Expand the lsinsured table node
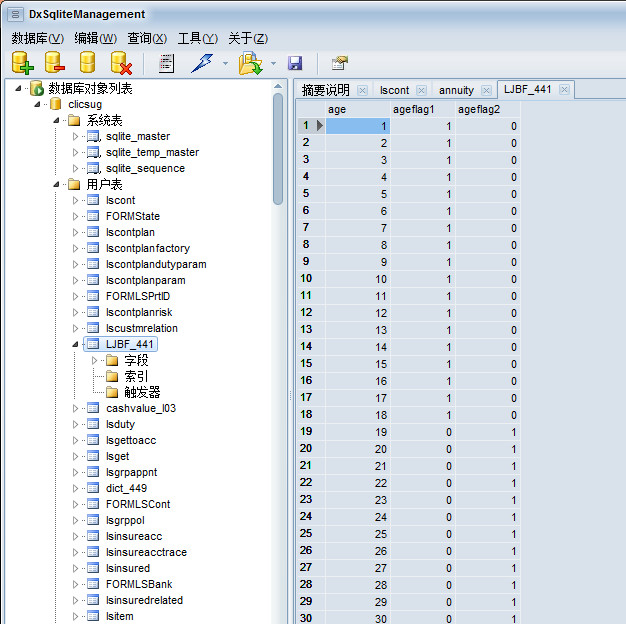This screenshot has height=624, width=626. (75, 568)
